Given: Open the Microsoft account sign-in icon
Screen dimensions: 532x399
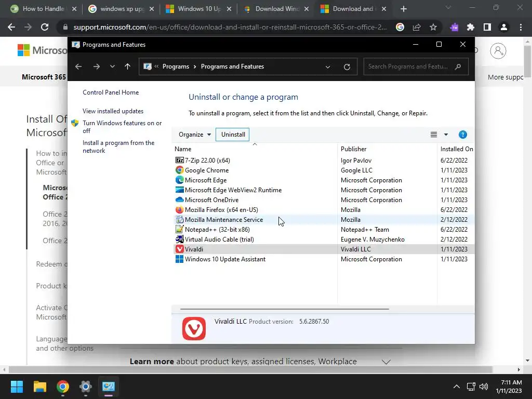Looking at the screenshot, I should click(x=498, y=51).
